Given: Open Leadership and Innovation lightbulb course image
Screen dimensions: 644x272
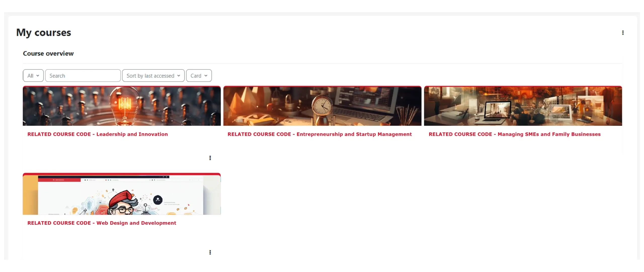Looking at the screenshot, I should pyautogui.click(x=122, y=106).
